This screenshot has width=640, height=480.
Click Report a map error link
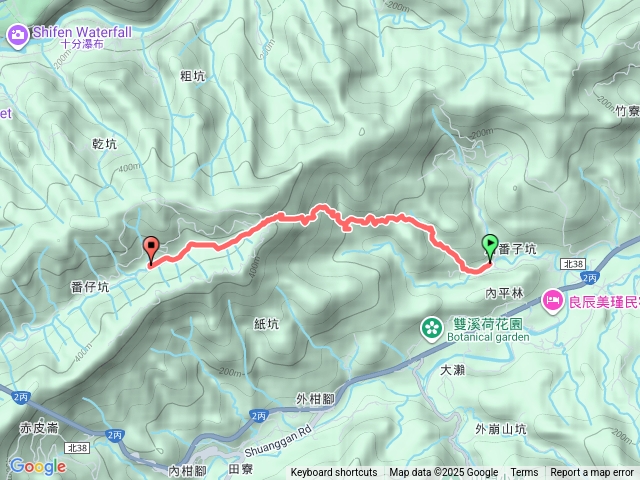point(591,472)
